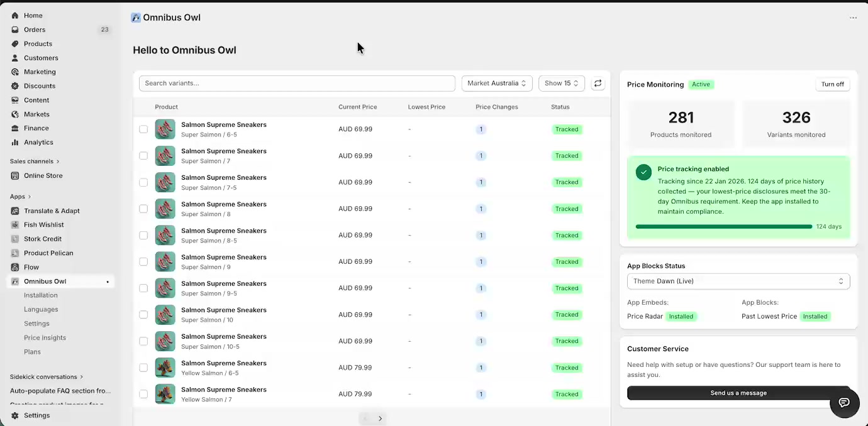Image resolution: width=868 pixels, height=426 pixels.
Task: Check the Yellow Salmon / 6-5 row checkbox
Action: (x=143, y=368)
